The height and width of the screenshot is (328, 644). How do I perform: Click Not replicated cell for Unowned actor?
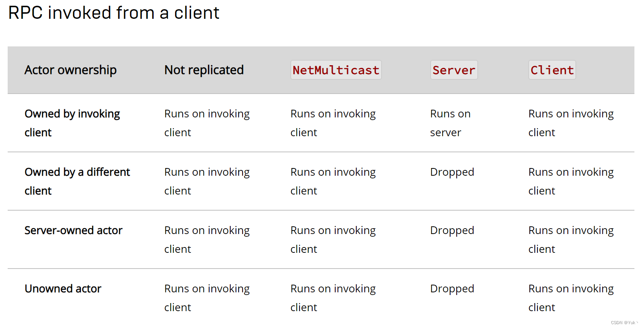tap(207, 298)
